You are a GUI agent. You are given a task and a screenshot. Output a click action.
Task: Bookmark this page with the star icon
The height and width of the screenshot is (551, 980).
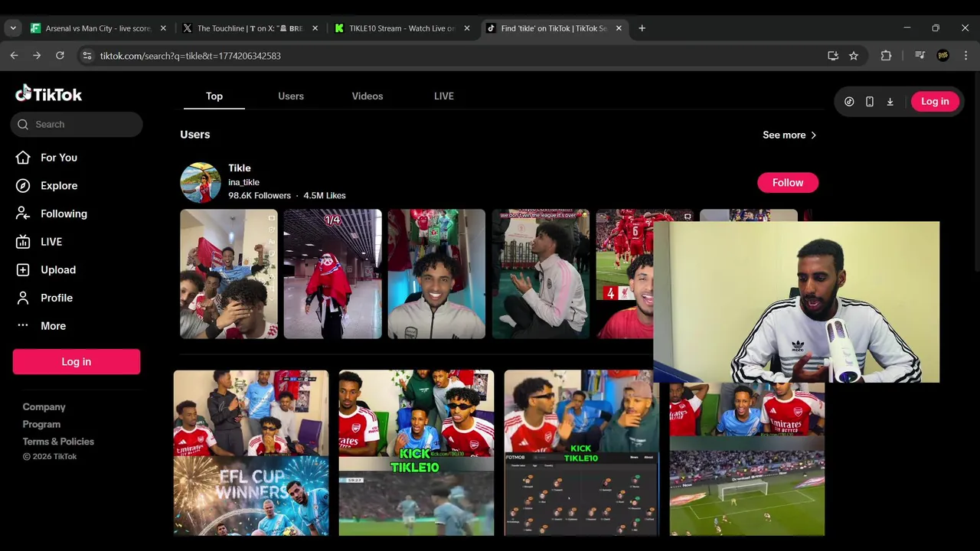click(x=854, y=56)
